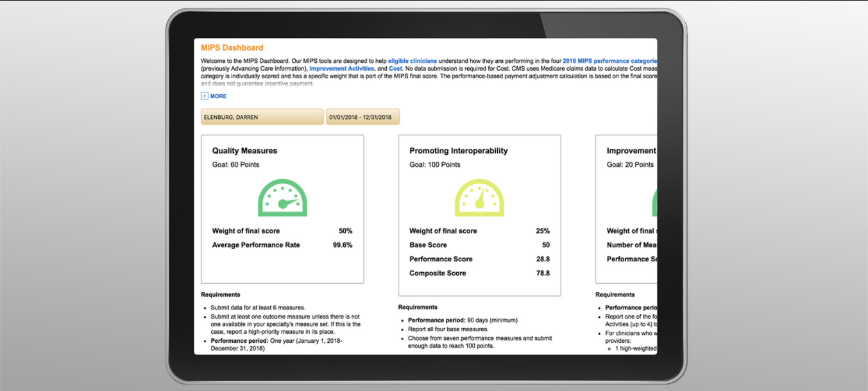Click the 50% weight value in Quality Measures
The height and width of the screenshot is (391, 868).
click(346, 231)
